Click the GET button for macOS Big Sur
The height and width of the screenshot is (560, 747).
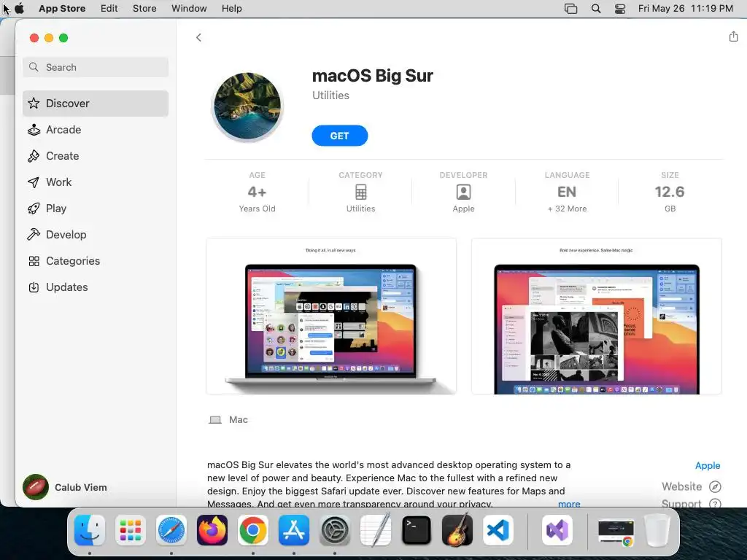coord(340,136)
